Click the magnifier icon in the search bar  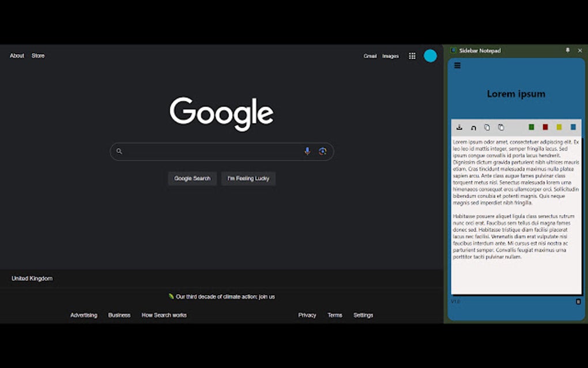click(119, 151)
